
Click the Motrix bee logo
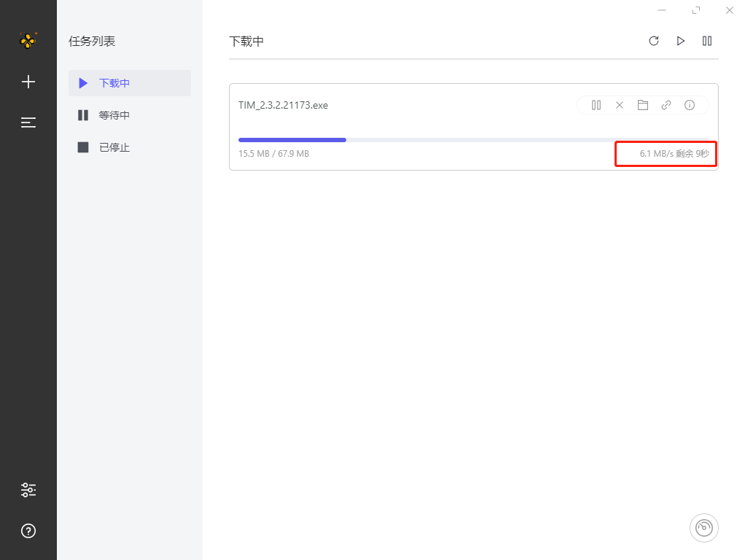click(x=28, y=40)
